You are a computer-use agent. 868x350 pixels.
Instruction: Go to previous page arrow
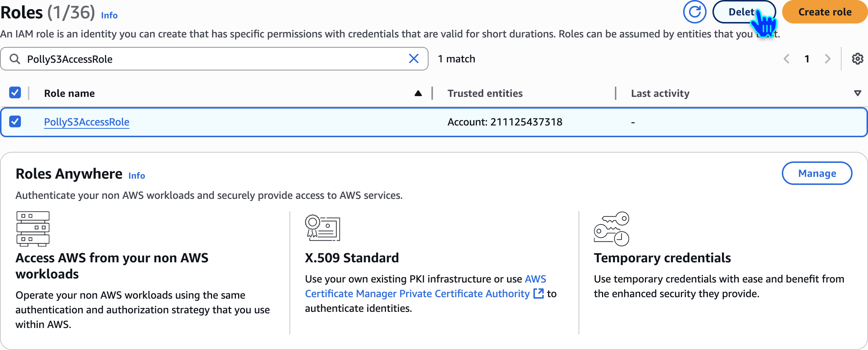pos(786,59)
